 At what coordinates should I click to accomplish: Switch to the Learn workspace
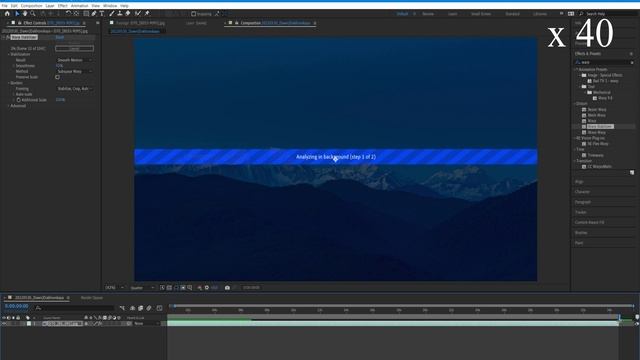[x=453, y=14]
